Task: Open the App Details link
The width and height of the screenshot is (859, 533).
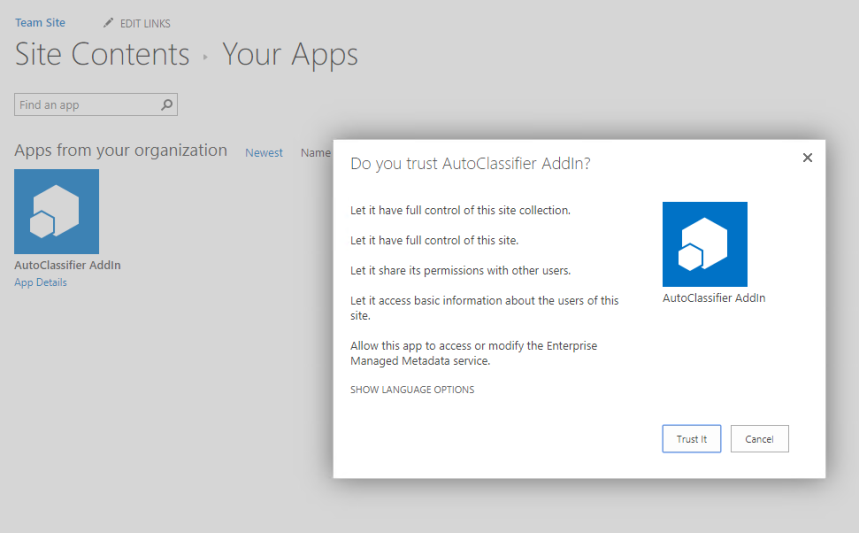Action: pos(41,283)
